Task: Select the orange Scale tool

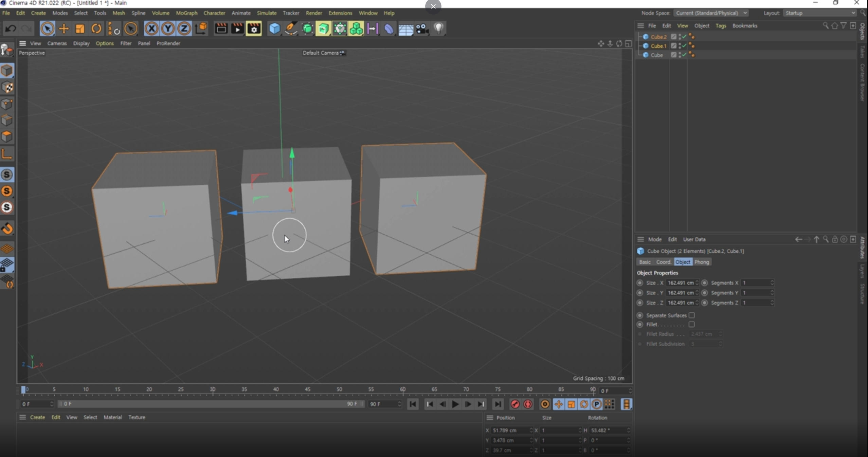Action: click(x=80, y=29)
